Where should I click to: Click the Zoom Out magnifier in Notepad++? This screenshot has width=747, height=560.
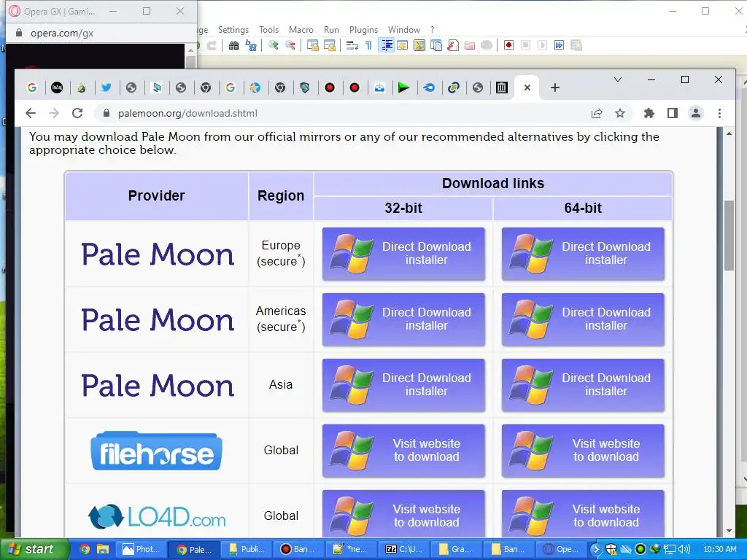(290, 45)
